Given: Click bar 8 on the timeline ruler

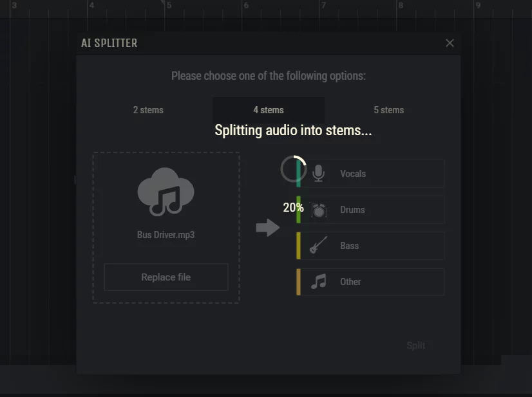Looking at the screenshot, I should [401, 6].
